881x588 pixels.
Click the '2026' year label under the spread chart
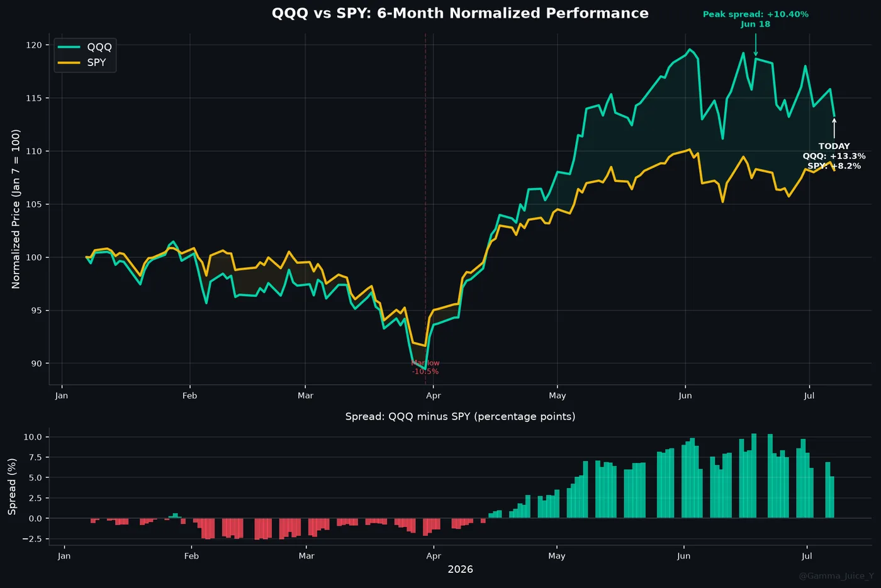click(x=460, y=569)
